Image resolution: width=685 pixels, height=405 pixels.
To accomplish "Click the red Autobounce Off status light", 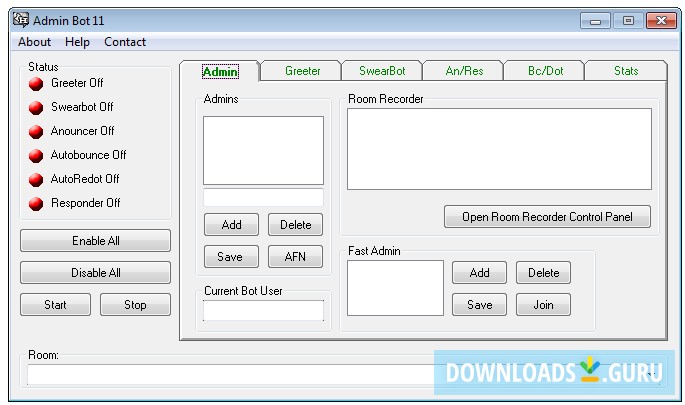I will [36, 156].
